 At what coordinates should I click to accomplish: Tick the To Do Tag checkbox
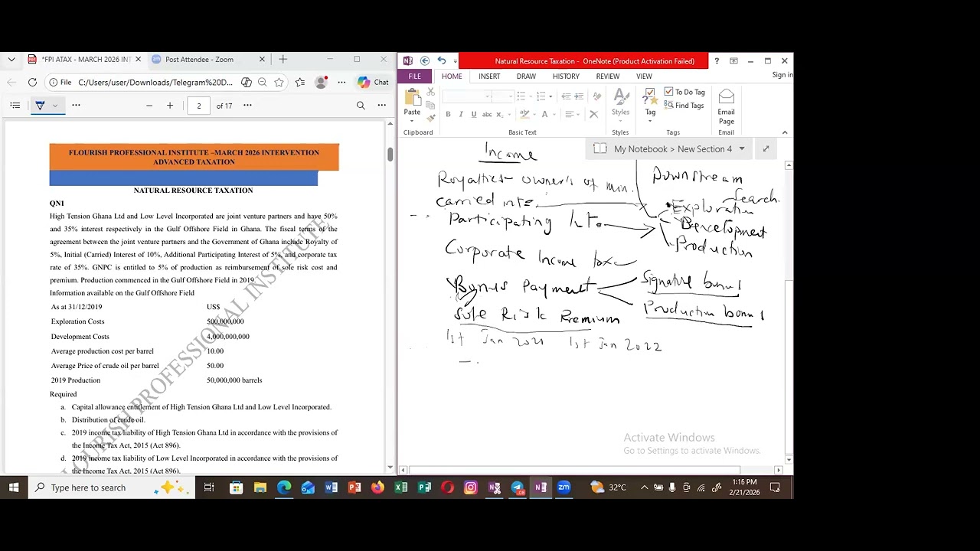668,92
